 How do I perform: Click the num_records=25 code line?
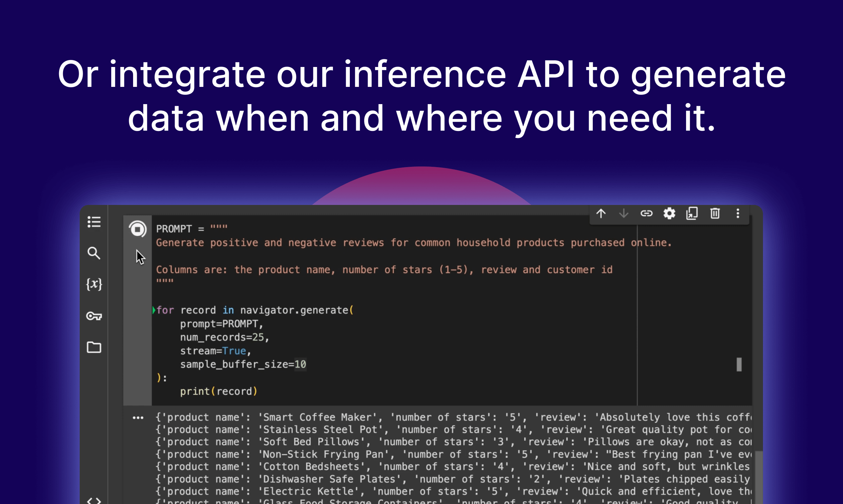(x=224, y=337)
